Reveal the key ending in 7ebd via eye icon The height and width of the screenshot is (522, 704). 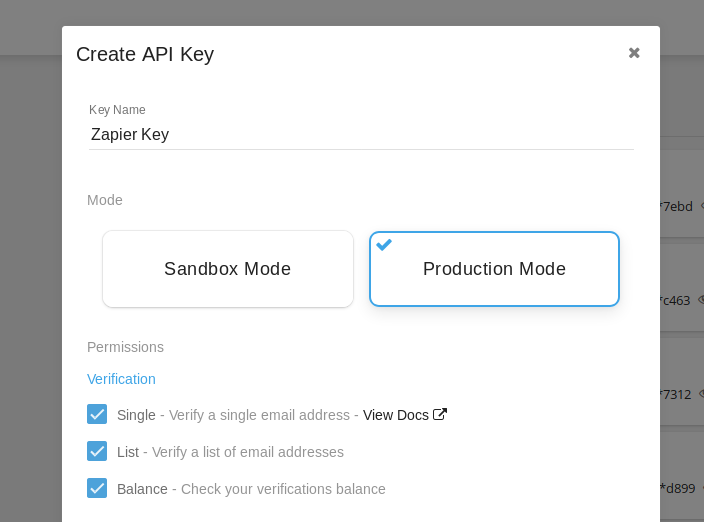pos(702,206)
